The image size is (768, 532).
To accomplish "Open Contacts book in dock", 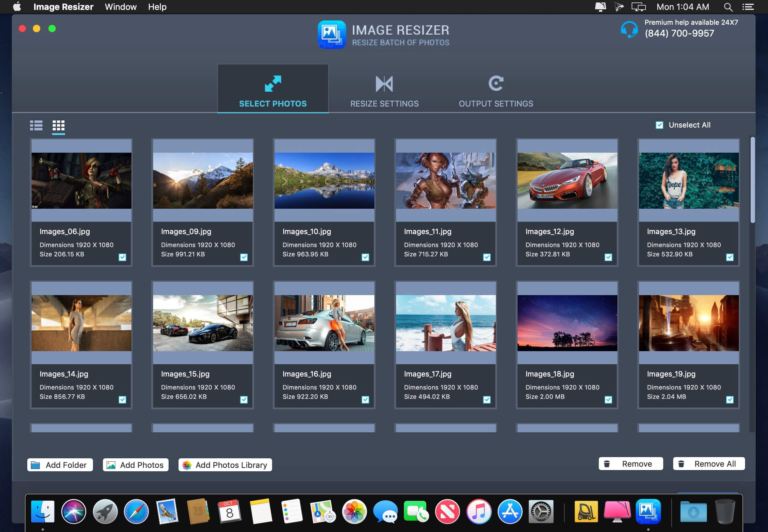I will [x=198, y=511].
